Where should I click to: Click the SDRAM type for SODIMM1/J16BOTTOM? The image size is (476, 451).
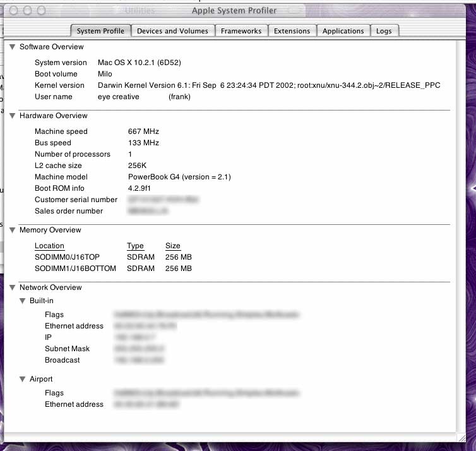pos(141,268)
